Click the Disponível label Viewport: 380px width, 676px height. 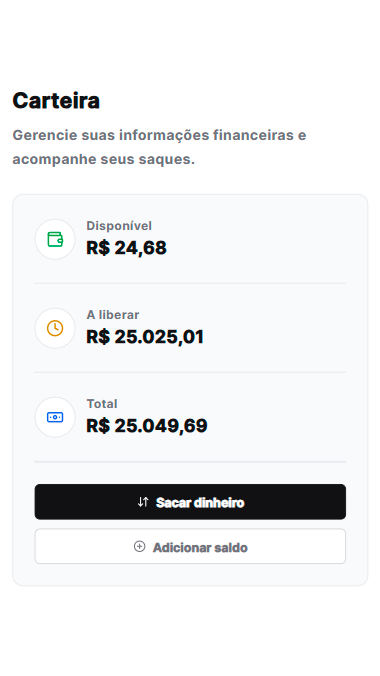point(119,225)
